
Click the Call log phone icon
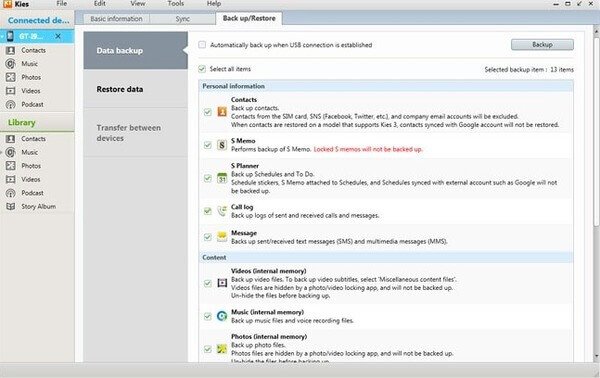coord(222,211)
